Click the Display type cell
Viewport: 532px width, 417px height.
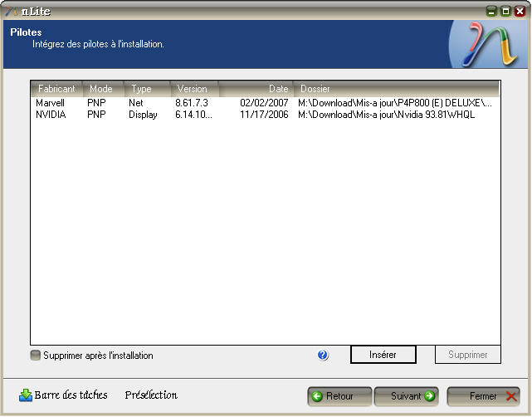click(143, 115)
